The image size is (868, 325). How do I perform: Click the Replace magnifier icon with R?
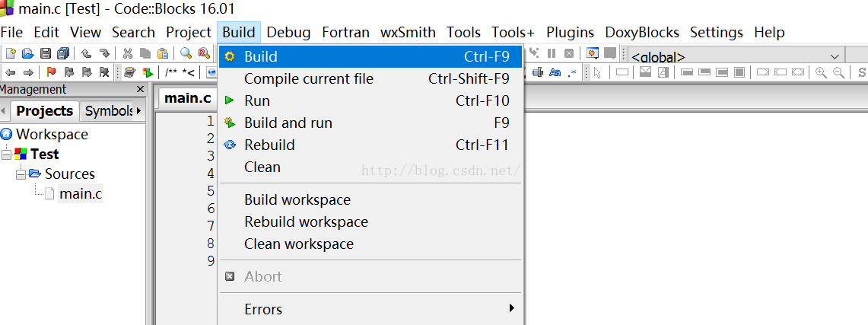click(x=204, y=53)
